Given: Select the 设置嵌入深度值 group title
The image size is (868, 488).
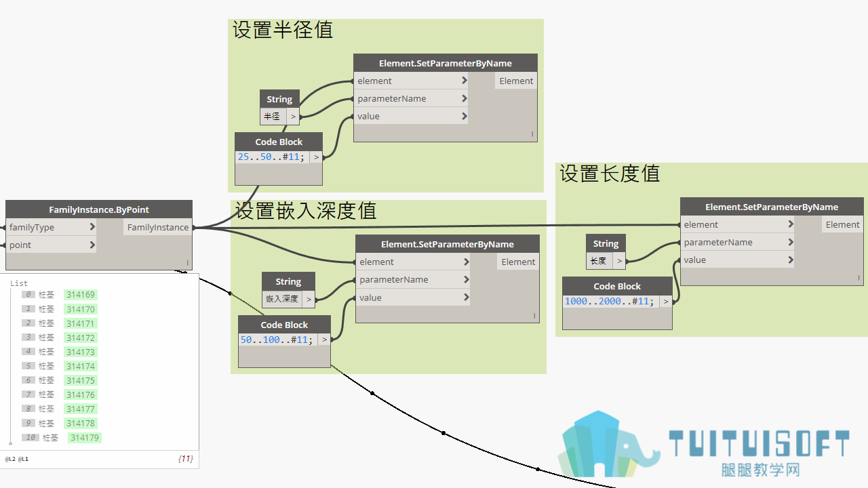Looking at the screenshot, I should (x=306, y=210).
